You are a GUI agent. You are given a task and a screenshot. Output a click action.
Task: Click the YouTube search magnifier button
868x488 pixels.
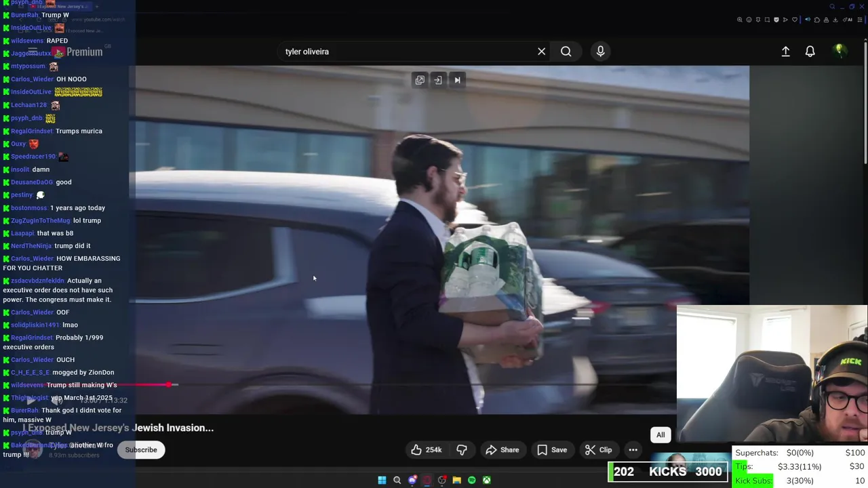(566, 52)
